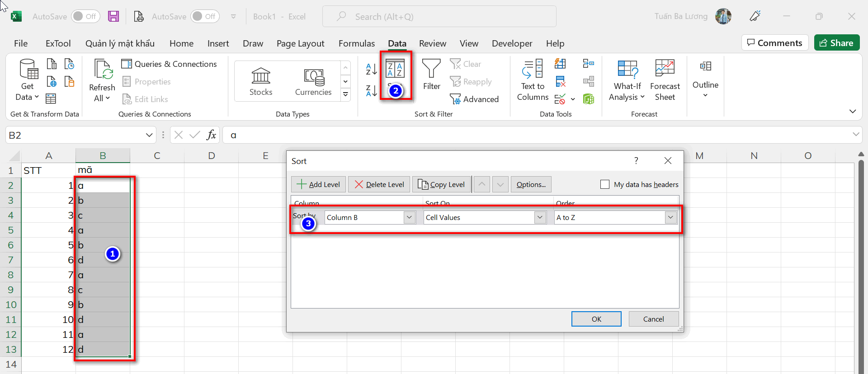The height and width of the screenshot is (374, 868).
Task: Open Customize Quick Access Toolbar dropdown
Action: (233, 16)
